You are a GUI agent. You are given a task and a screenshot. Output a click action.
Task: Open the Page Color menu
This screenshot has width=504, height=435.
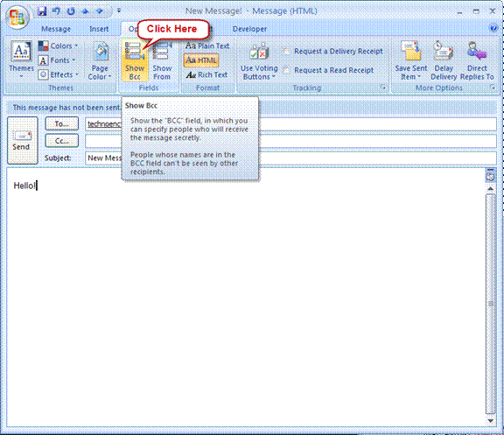[100, 60]
